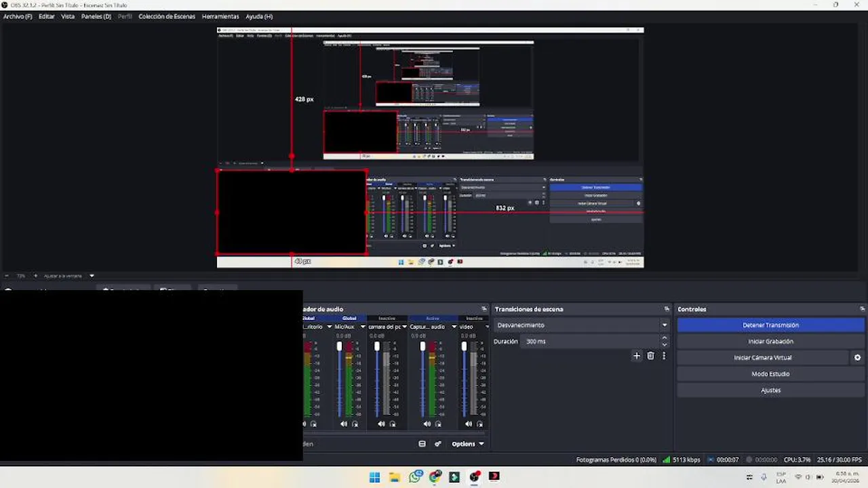Switch audio mixer layout icon
The height and width of the screenshot is (488, 868).
422,444
